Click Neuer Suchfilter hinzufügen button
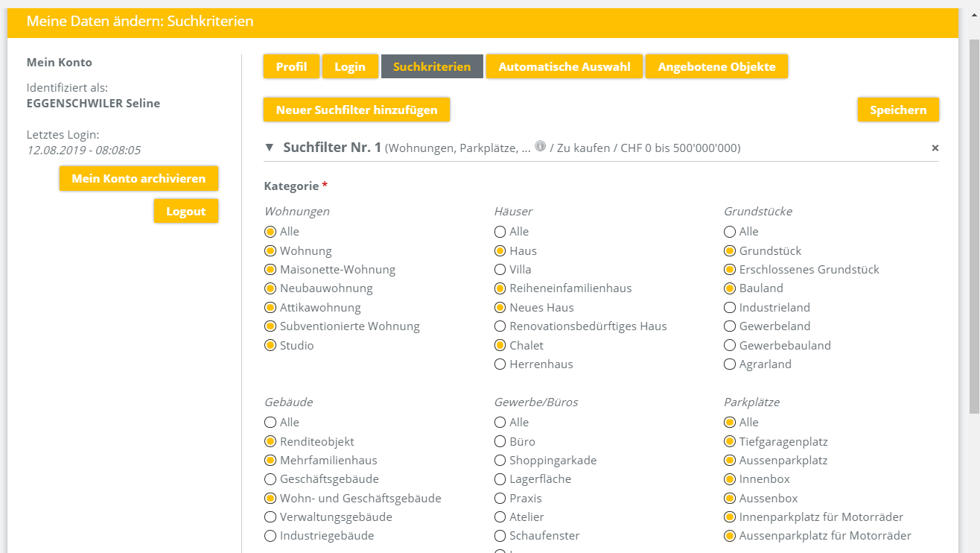 pos(357,110)
